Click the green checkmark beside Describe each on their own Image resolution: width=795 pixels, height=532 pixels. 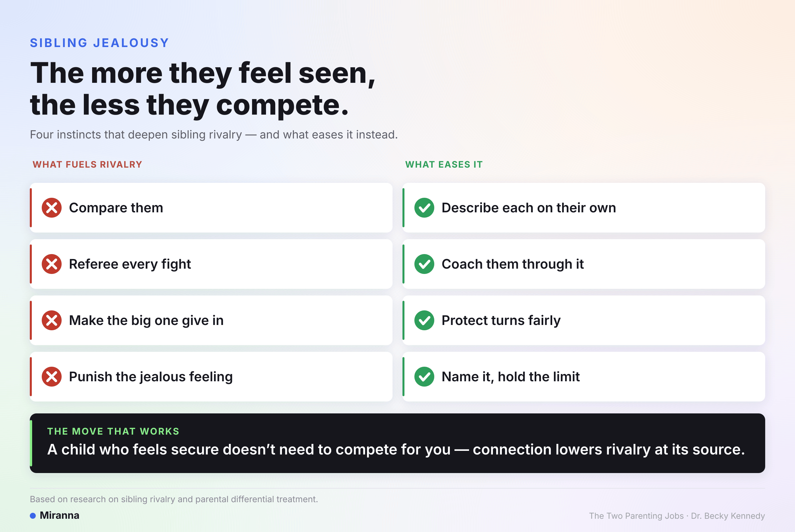coord(424,208)
